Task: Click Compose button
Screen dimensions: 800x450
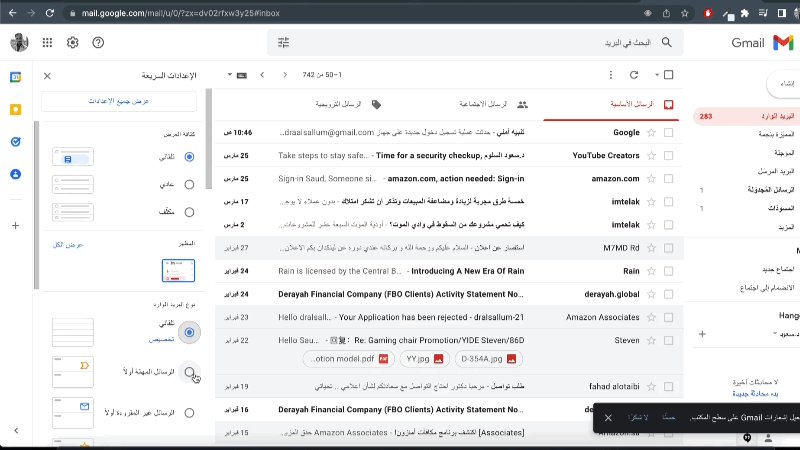Action: (x=785, y=84)
